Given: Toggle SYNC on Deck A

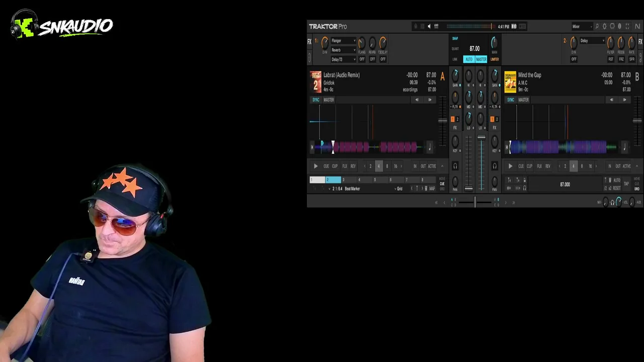Looking at the screenshot, I should tap(316, 100).
